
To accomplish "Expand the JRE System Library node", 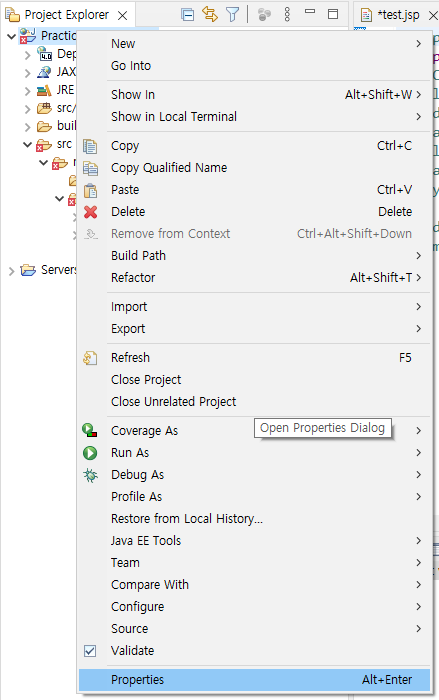I will pos(28,91).
